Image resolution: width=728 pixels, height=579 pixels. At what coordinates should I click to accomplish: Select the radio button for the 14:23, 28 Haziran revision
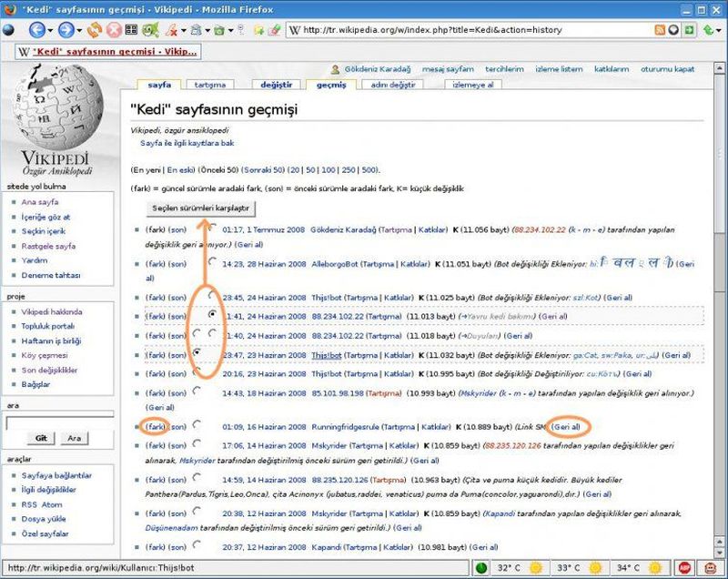pyautogui.click(x=213, y=263)
